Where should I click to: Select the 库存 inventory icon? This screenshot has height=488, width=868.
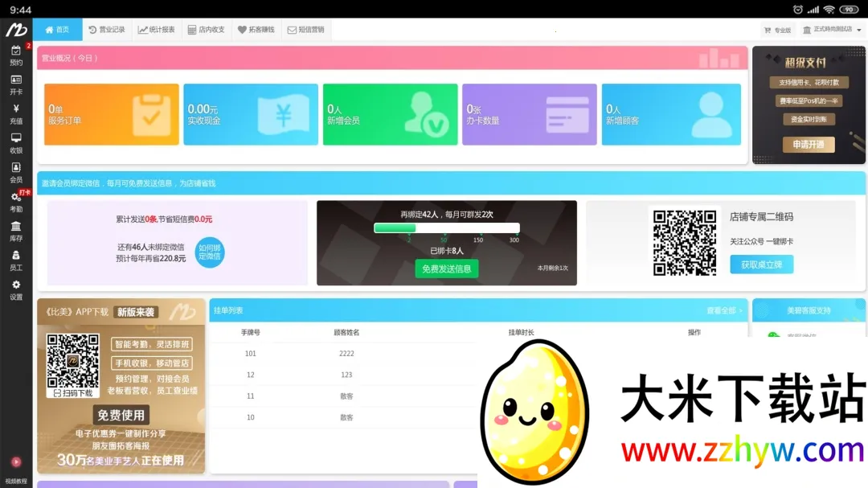tap(16, 232)
